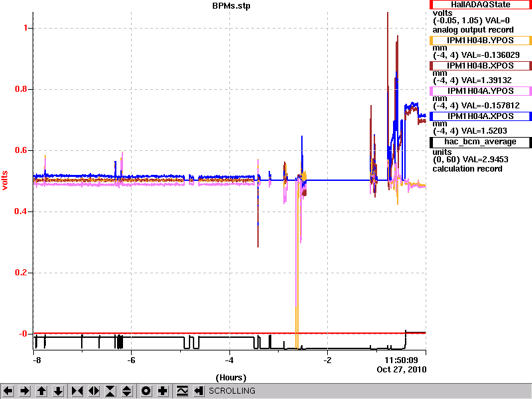Click the y-axis tick label 0.8

coord(21,89)
